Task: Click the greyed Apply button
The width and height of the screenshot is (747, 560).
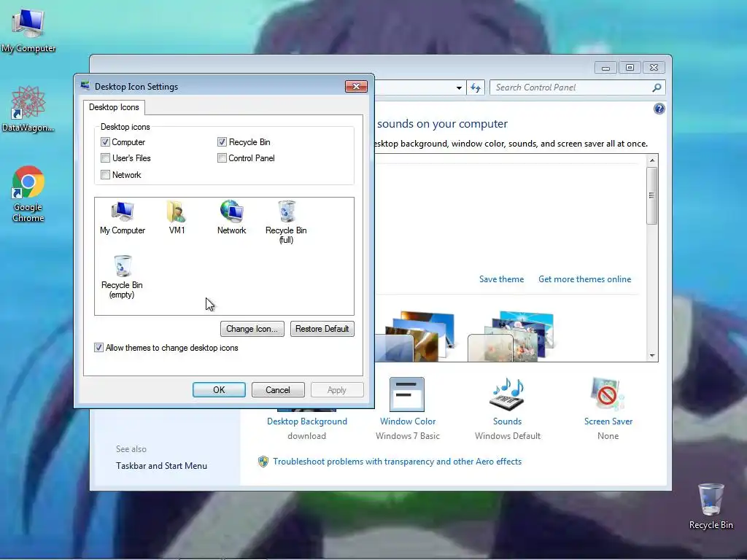Action: click(337, 389)
